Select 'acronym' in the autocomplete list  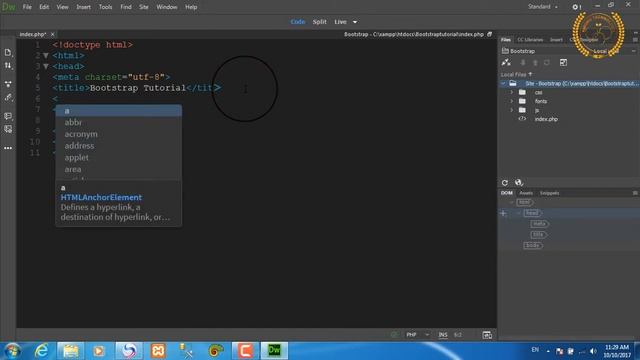(118, 134)
